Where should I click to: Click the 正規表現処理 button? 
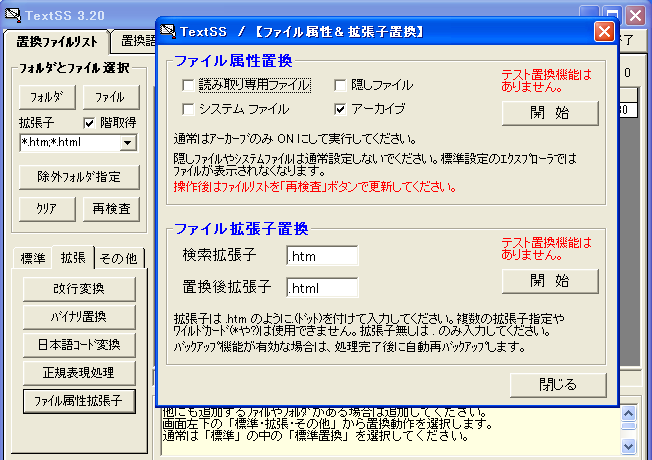[x=79, y=373]
